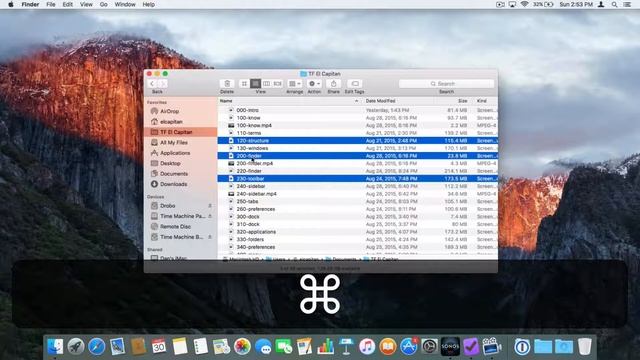Open the Go menu
This screenshot has width=640, height=360.
104,4
